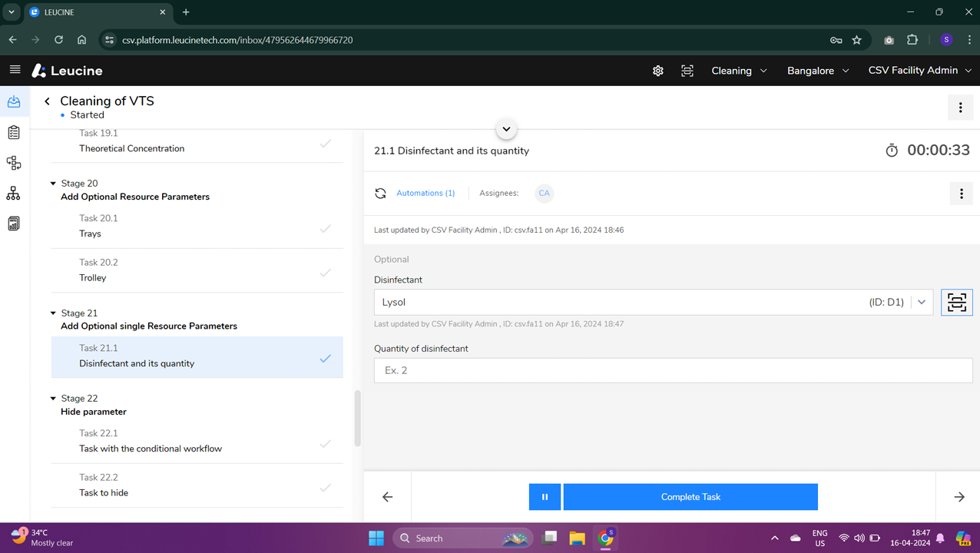
Task: Go to the next task arrow
Action: coord(959,497)
